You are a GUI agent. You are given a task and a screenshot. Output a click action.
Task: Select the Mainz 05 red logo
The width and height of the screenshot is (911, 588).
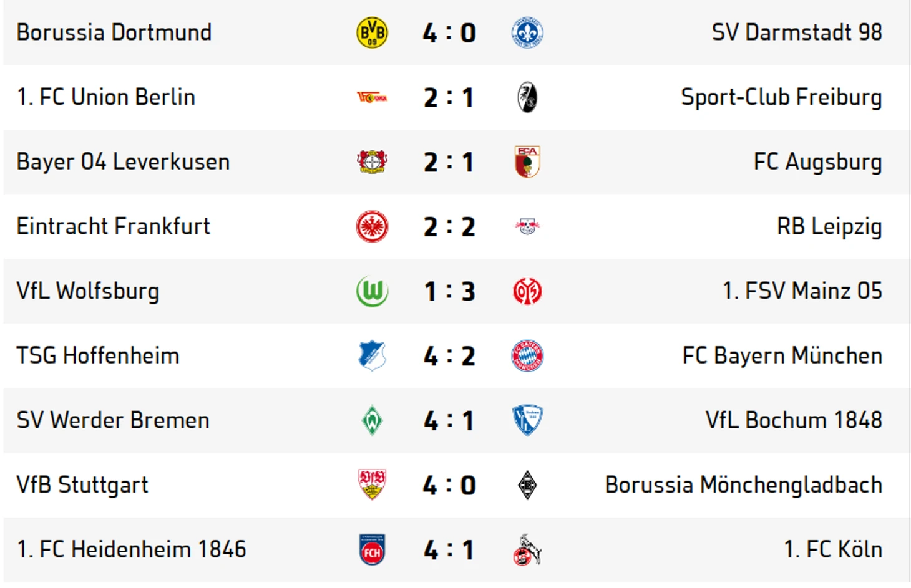[x=527, y=291]
